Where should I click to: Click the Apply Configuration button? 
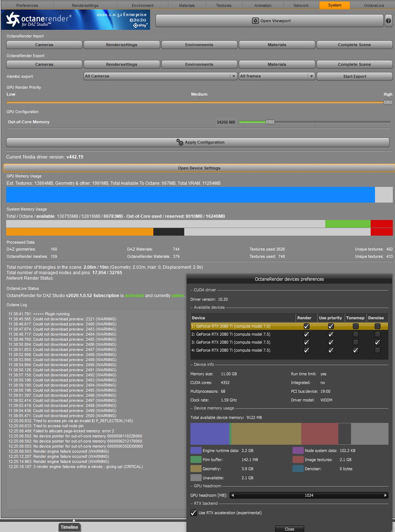click(198, 142)
